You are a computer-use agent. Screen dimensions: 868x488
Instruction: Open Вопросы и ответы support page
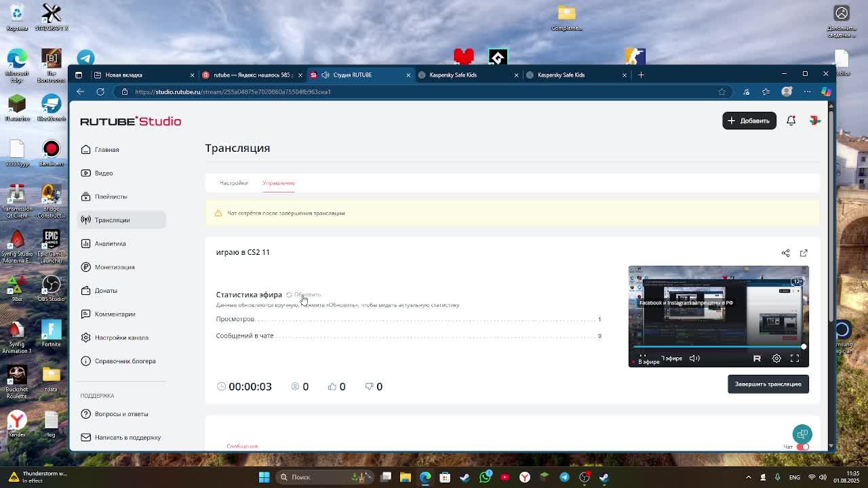coord(121,413)
